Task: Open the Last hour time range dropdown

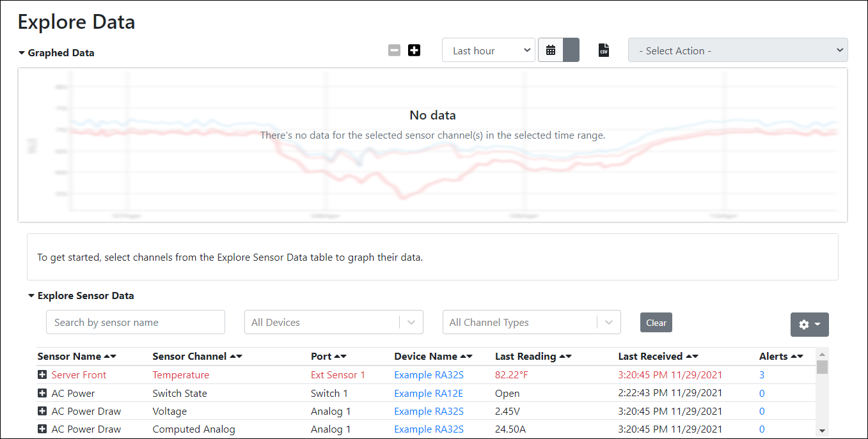Action: (x=489, y=50)
